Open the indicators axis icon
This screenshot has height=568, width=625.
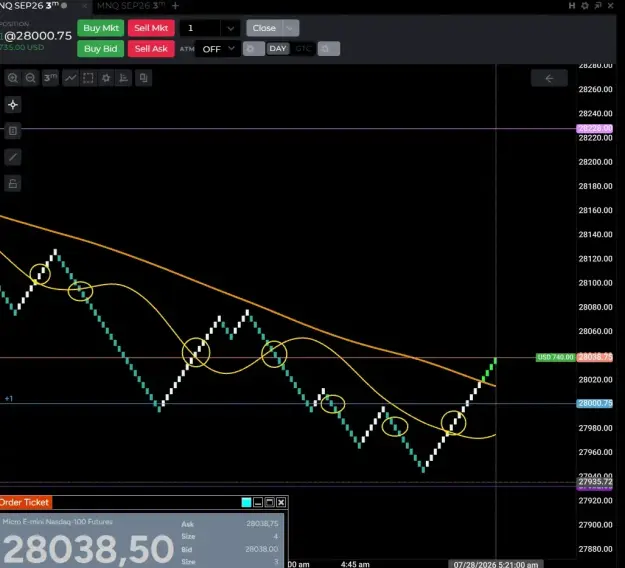pyautogui.click(x=124, y=78)
